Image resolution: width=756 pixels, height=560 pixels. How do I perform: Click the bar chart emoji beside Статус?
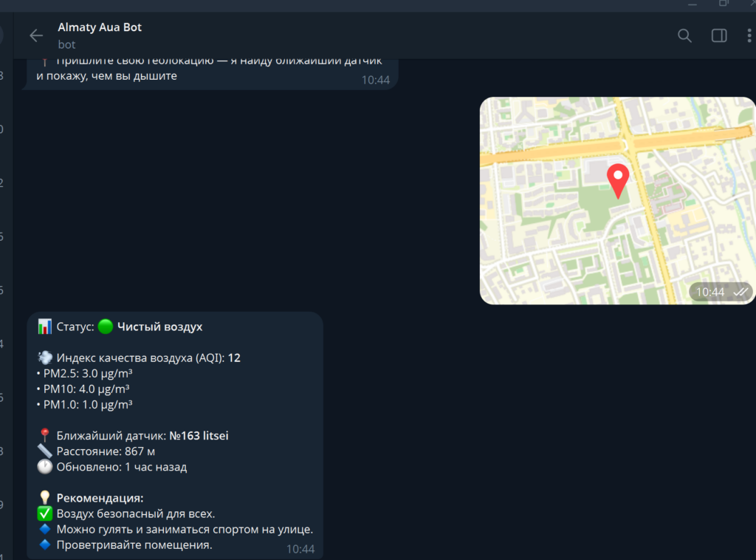tap(44, 327)
